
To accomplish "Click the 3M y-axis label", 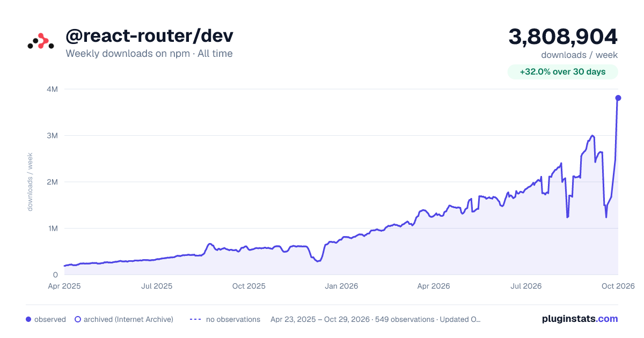I will [x=53, y=135].
